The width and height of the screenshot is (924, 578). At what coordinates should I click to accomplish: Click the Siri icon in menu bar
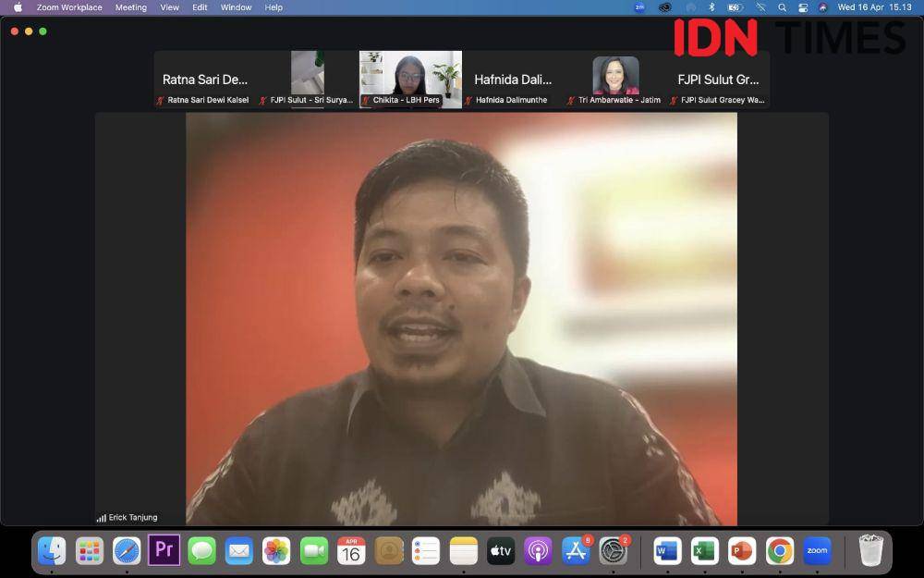(x=822, y=7)
